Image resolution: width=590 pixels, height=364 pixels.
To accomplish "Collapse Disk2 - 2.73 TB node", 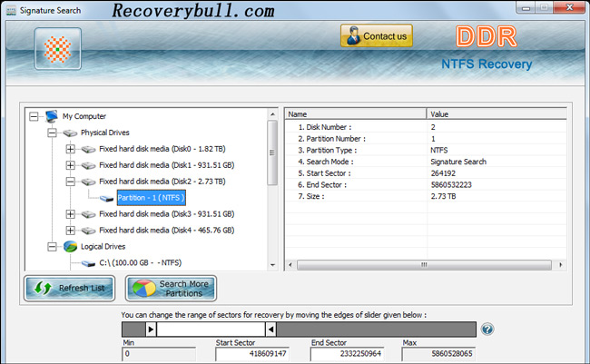I will click(x=71, y=182).
